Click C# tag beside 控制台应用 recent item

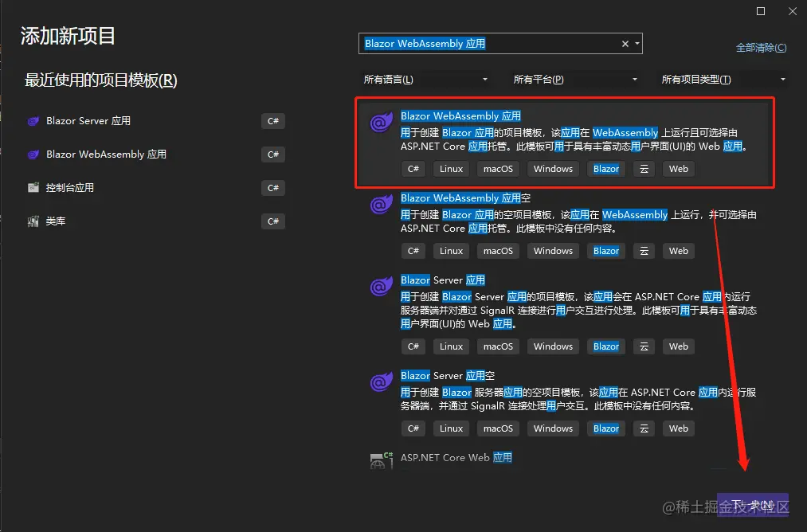[x=273, y=188]
